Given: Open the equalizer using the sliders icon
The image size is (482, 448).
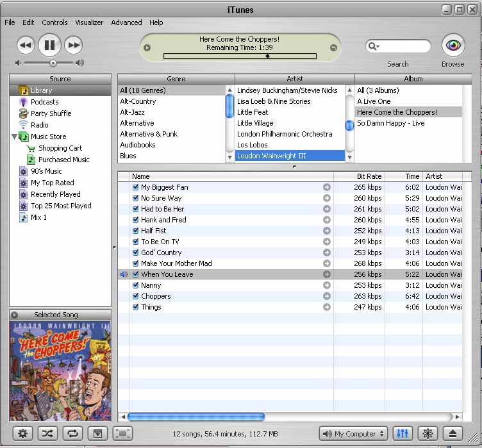Looking at the screenshot, I should (403, 433).
